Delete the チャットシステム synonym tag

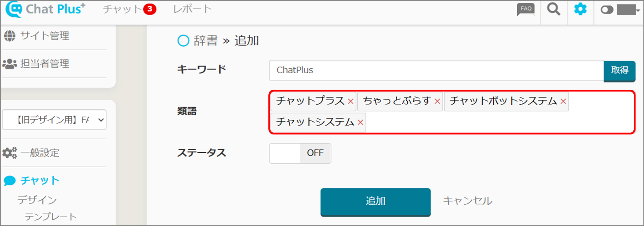click(360, 123)
